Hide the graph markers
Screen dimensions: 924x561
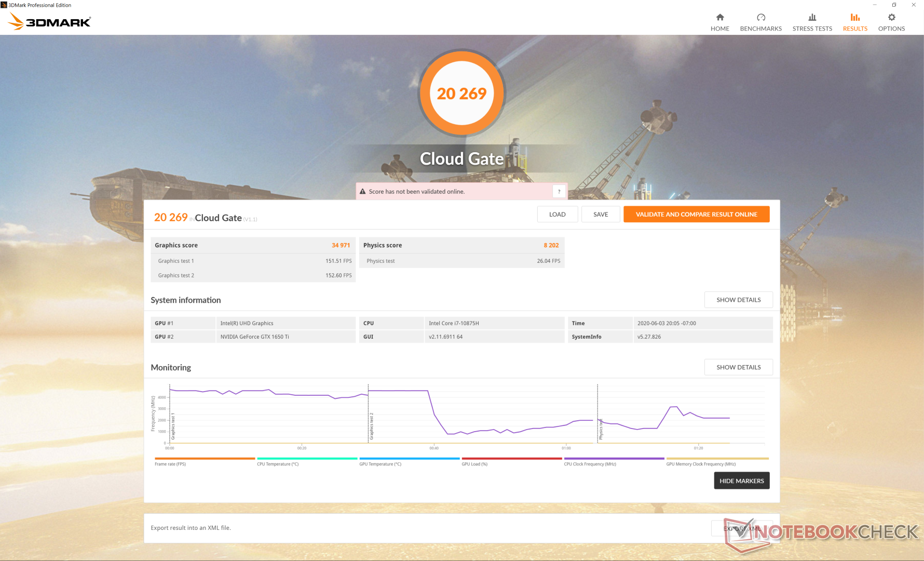pos(741,481)
